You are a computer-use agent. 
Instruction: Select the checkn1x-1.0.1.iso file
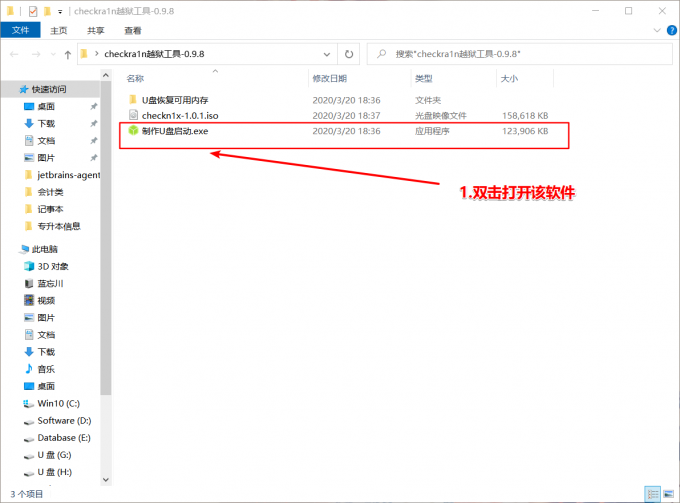coord(180,115)
